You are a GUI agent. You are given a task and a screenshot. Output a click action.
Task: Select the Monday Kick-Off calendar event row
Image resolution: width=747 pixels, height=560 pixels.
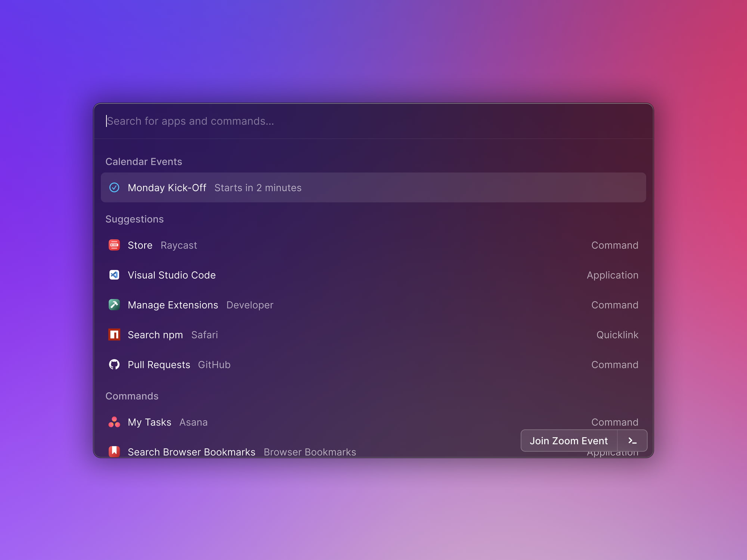coord(373,187)
